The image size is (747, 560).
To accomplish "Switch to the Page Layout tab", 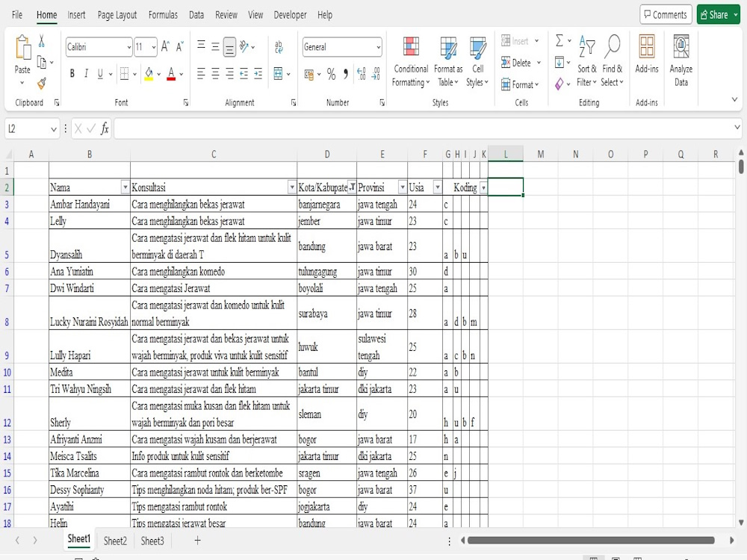I will [117, 15].
